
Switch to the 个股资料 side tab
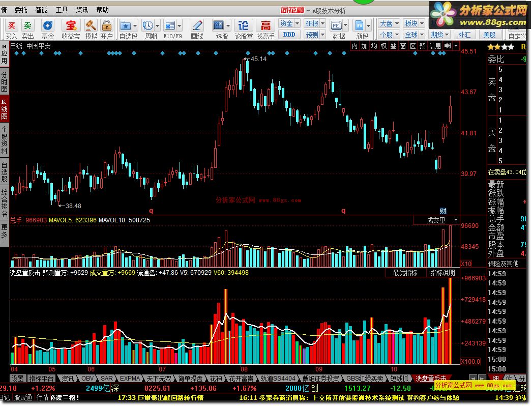point(5,139)
